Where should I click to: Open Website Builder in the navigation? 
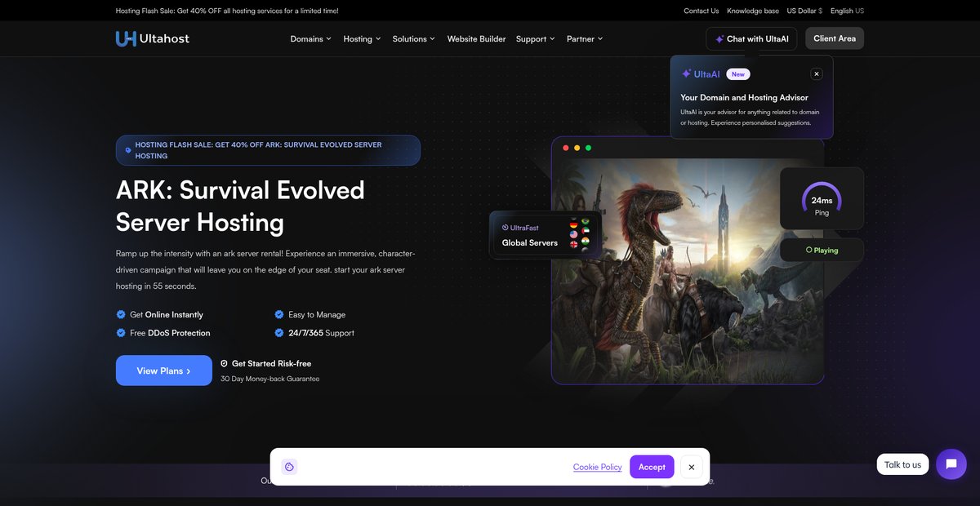click(x=476, y=39)
